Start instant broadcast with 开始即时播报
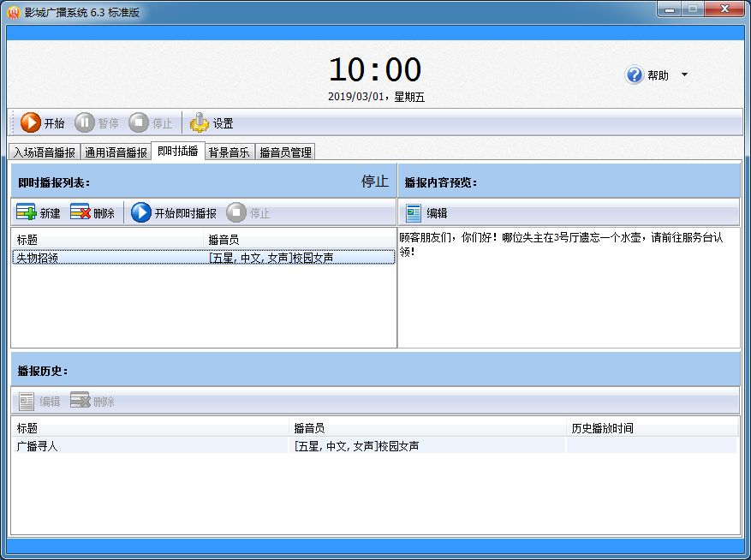 pos(141,212)
